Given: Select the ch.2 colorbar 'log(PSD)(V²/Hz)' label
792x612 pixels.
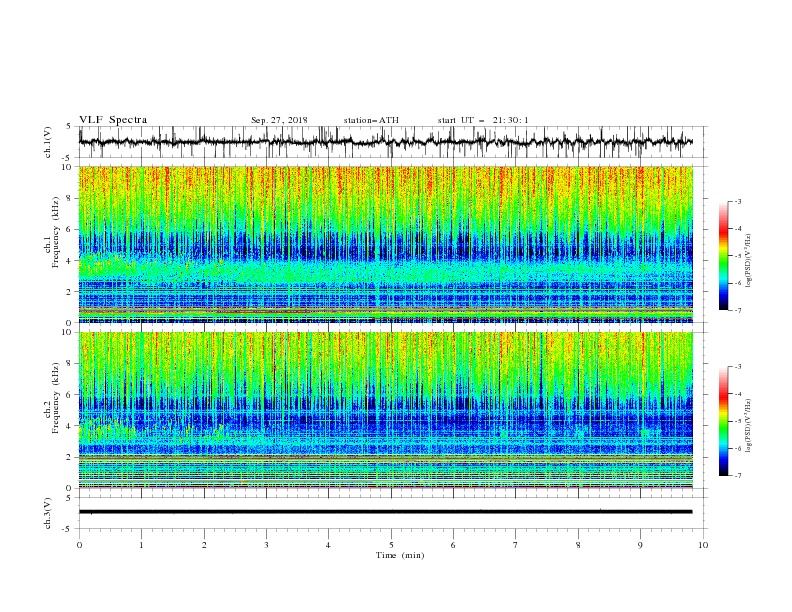Looking at the screenshot, I should click(x=749, y=426).
